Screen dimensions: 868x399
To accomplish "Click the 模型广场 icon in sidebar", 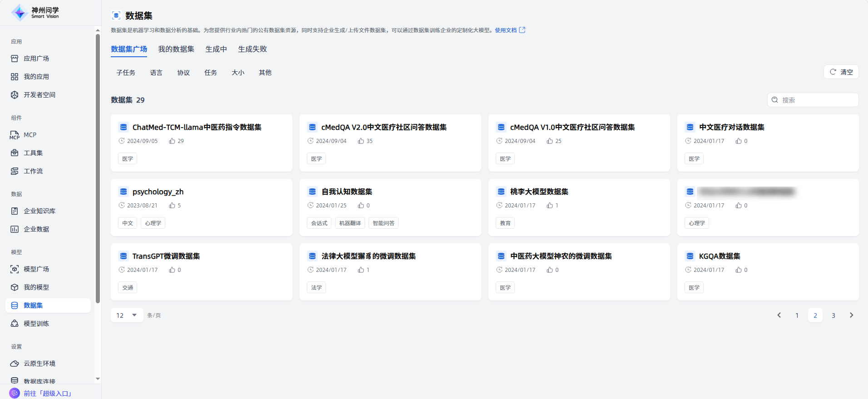I will point(15,269).
